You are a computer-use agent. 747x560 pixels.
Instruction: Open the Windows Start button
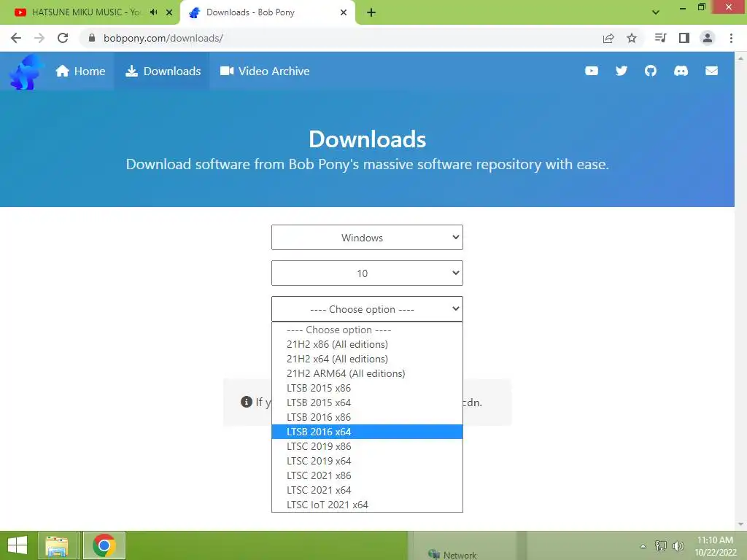click(18, 545)
